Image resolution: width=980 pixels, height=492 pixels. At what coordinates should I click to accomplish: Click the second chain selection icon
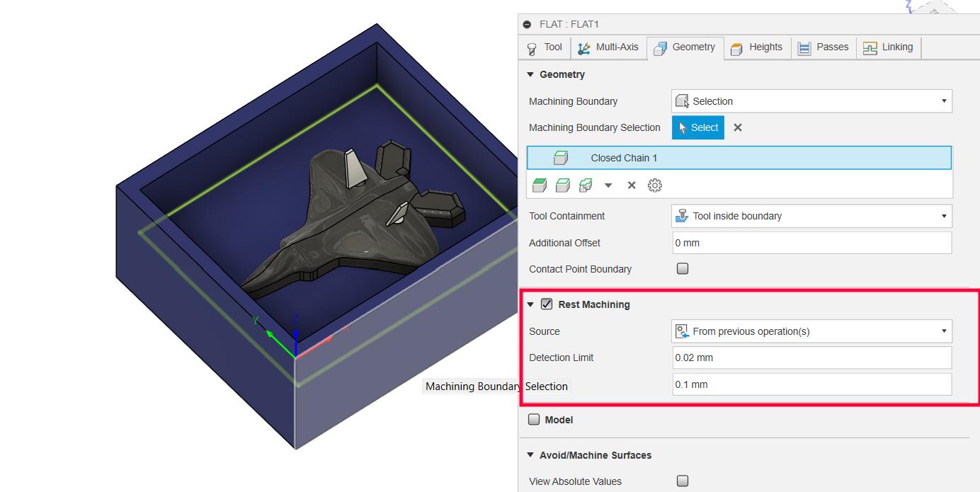pyautogui.click(x=562, y=185)
